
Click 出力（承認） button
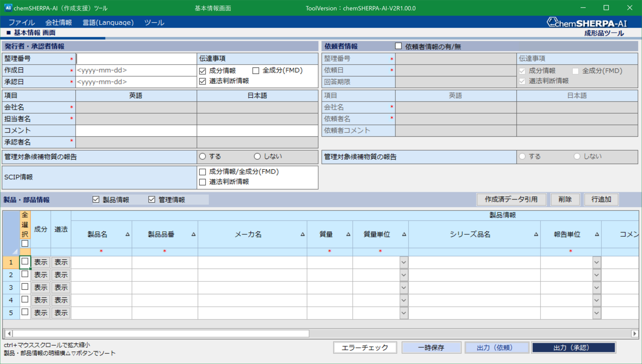click(573, 347)
